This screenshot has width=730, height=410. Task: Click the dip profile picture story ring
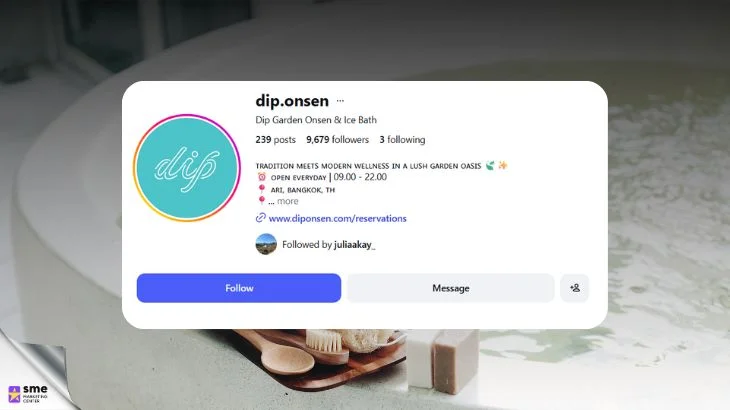tap(187, 168)
